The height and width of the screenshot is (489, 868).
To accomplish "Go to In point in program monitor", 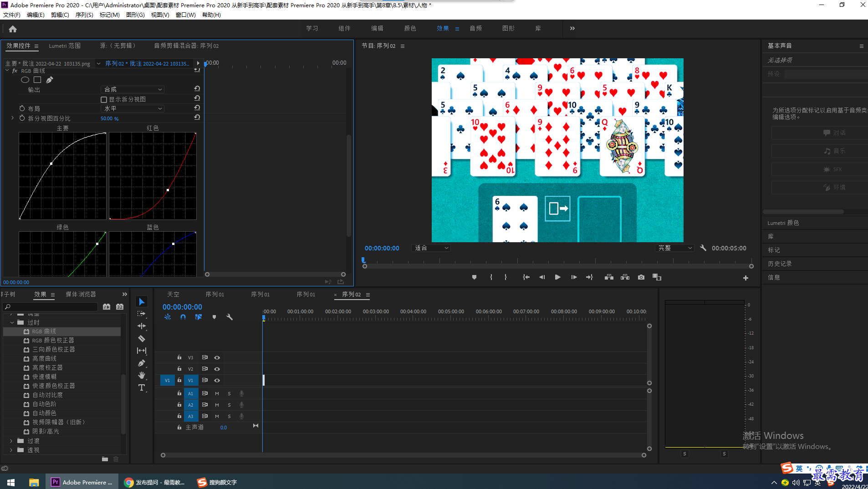I will (526, 277).
